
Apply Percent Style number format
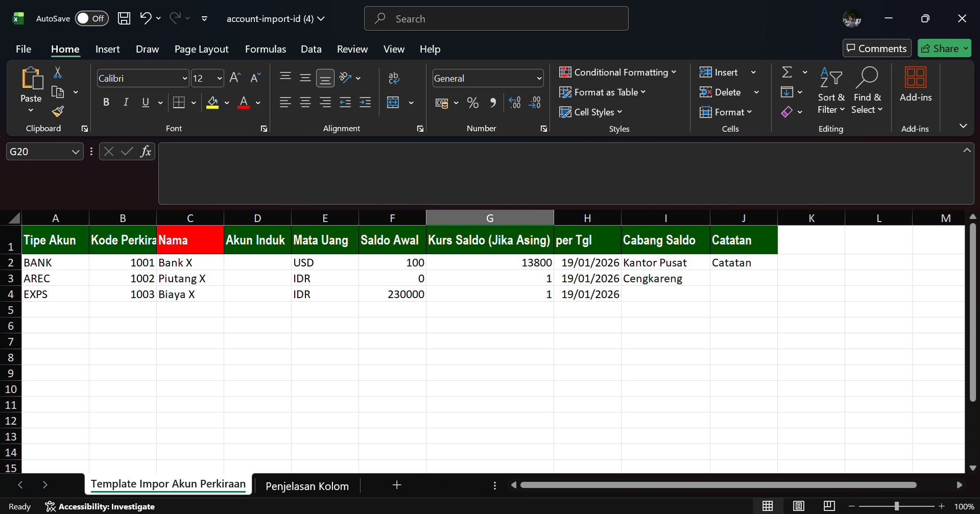coord(472,103)
